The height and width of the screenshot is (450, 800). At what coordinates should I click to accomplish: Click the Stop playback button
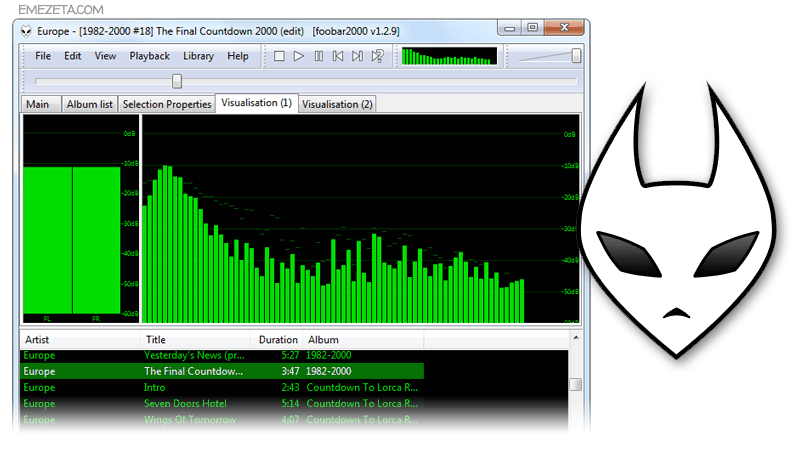click(x=279, y=56)
